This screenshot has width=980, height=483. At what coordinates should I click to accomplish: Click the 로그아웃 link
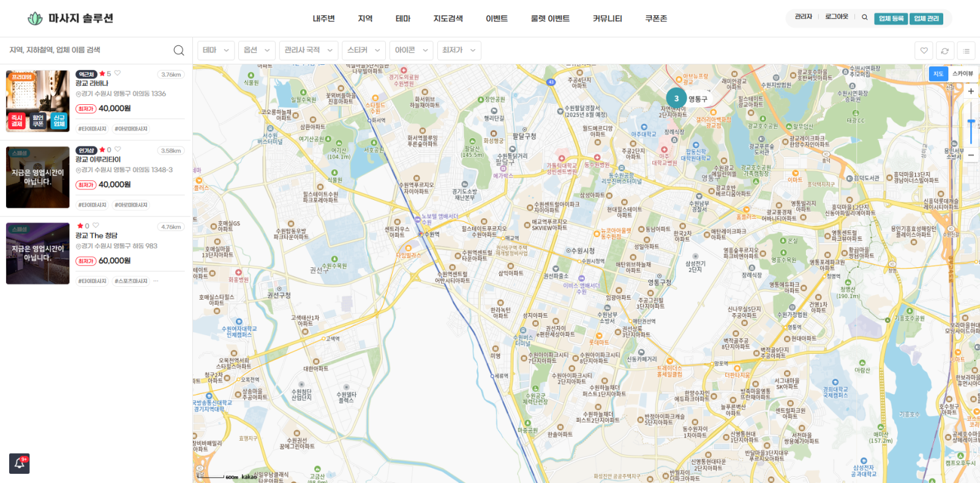(836, 17)
